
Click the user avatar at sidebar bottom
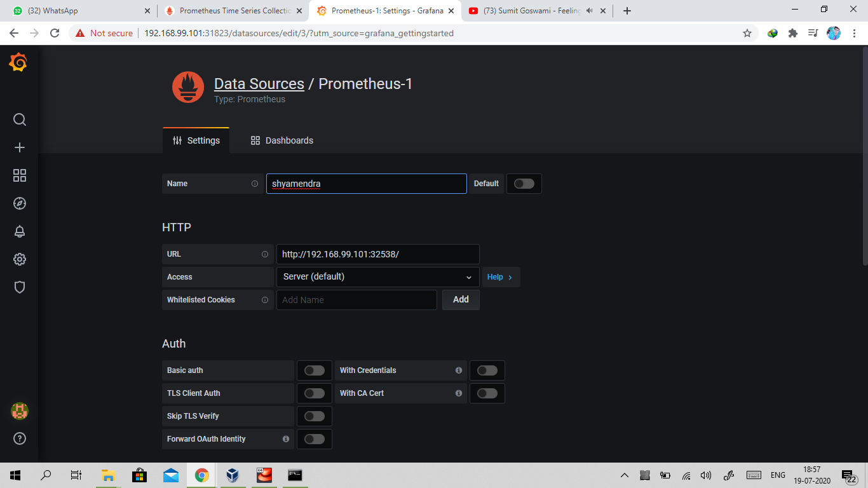19,411
